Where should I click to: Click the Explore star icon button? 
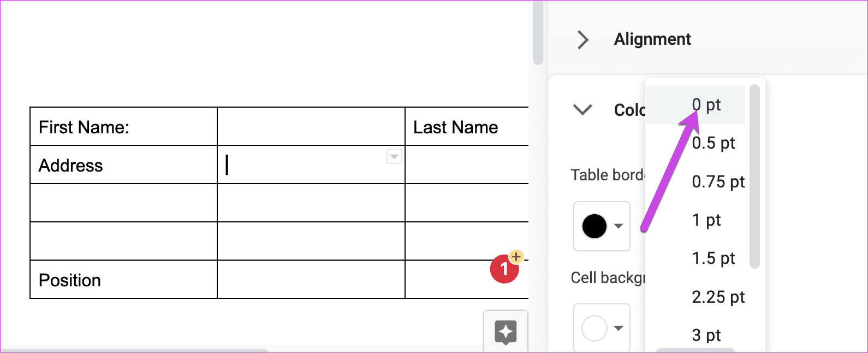point(506,332)
